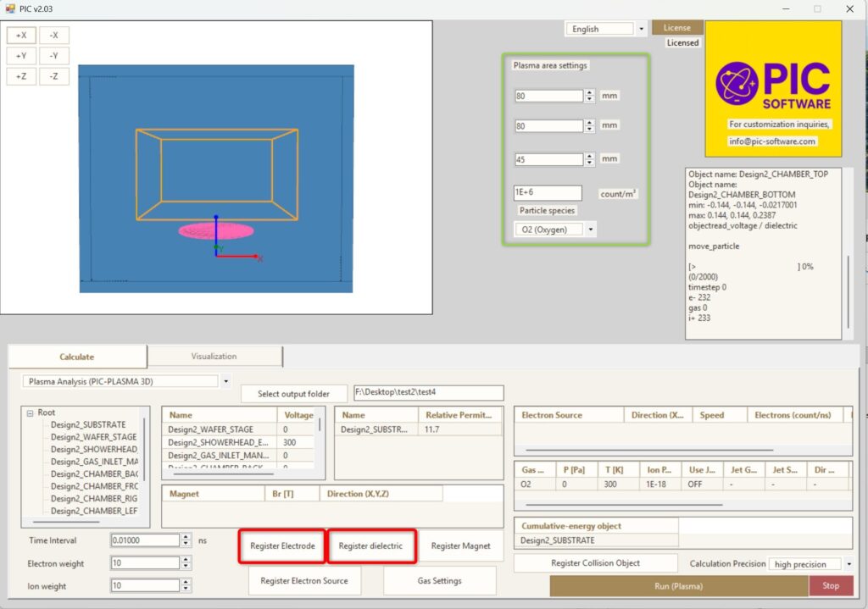
Task: Click the red Stop button
Action: 831,585
